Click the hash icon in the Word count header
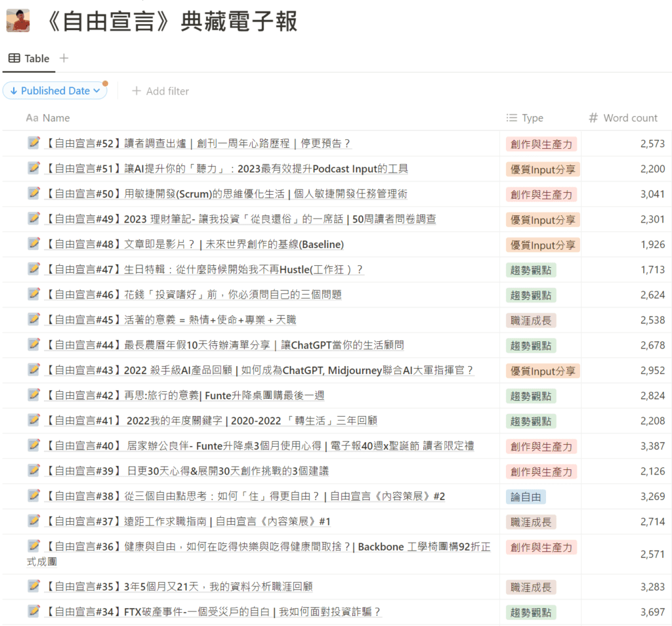672x626 pixels. (593, 118)
